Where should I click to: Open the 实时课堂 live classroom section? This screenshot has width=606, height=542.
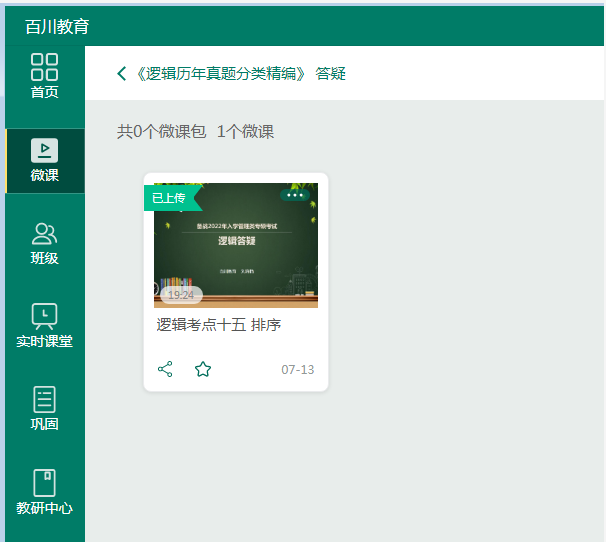[x=44, y=326]
